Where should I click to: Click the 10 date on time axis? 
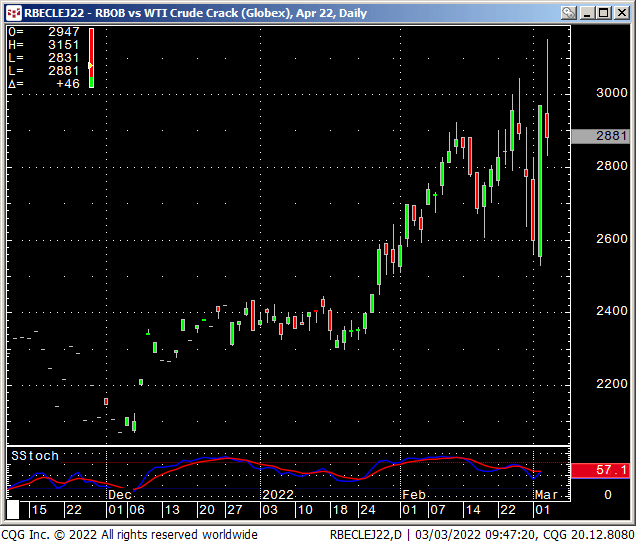click(305, 510)
